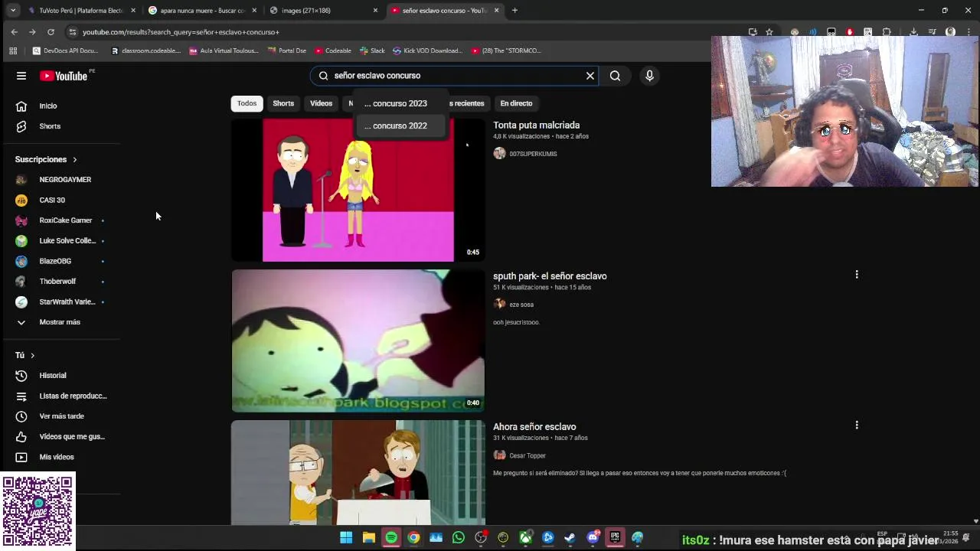The height and width of the screenshot is (551, 980).
Task: Open options menu for 'Ahora señor esclavo'
Action: pos(857,425)
